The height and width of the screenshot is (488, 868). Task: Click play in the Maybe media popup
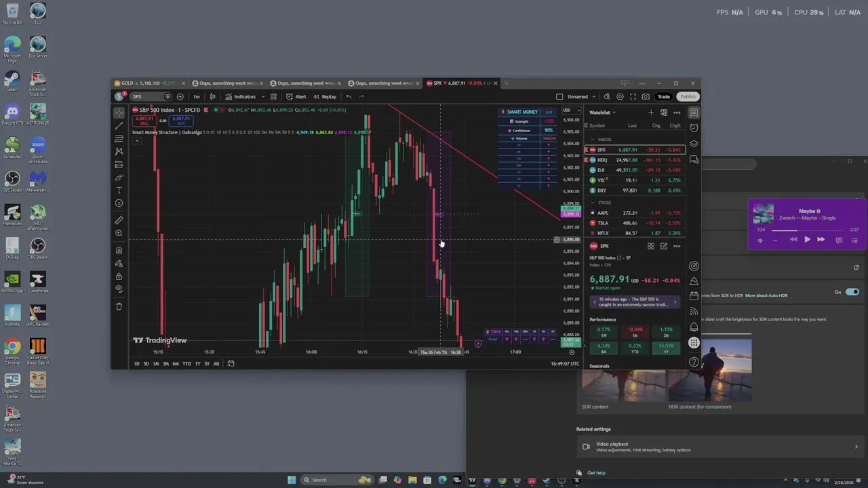tap(807, 239)
